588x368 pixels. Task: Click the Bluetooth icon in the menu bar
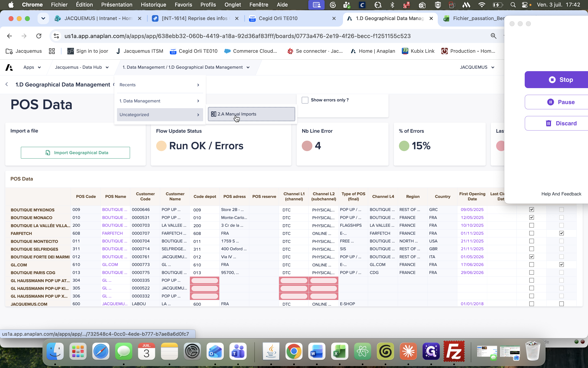pyautogui.click(x=392, y=5)
